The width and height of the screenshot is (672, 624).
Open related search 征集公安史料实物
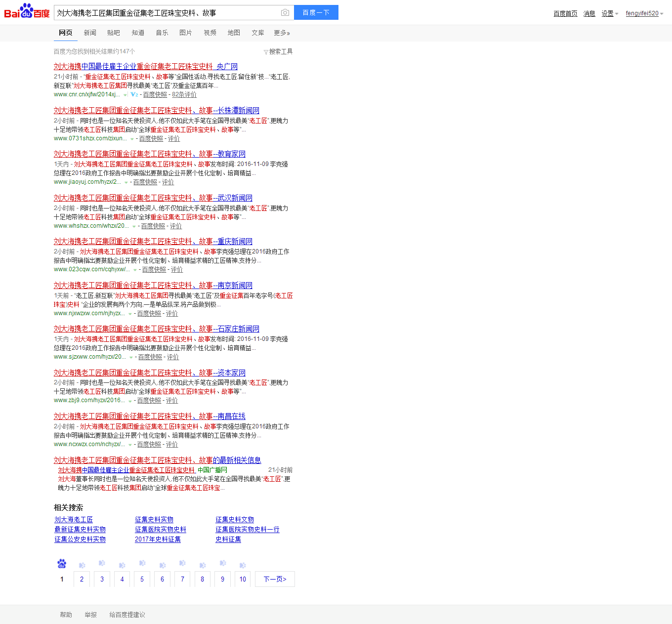[80, 539]
